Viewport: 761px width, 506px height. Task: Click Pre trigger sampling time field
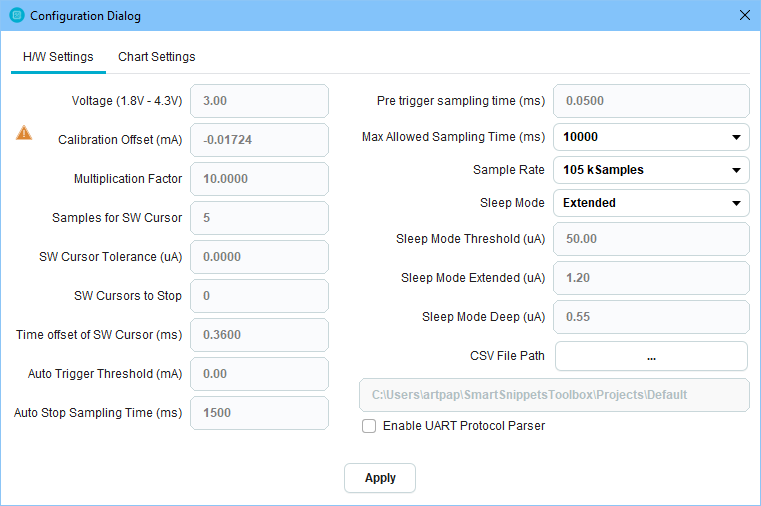point(651,101)
